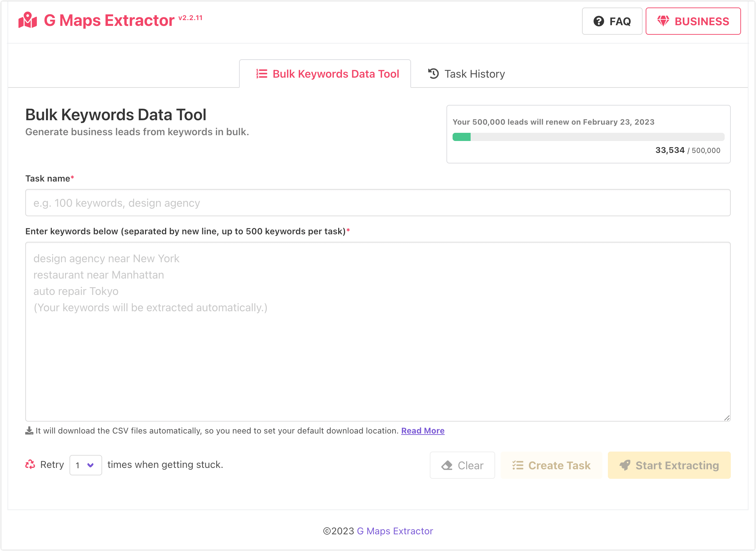Viewport: 756px width, 551px height.
Task: Clear the form with the Clear button
Action: 462,465
